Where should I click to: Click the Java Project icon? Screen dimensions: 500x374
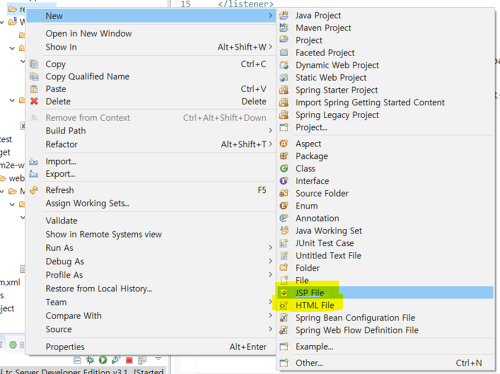284,15
